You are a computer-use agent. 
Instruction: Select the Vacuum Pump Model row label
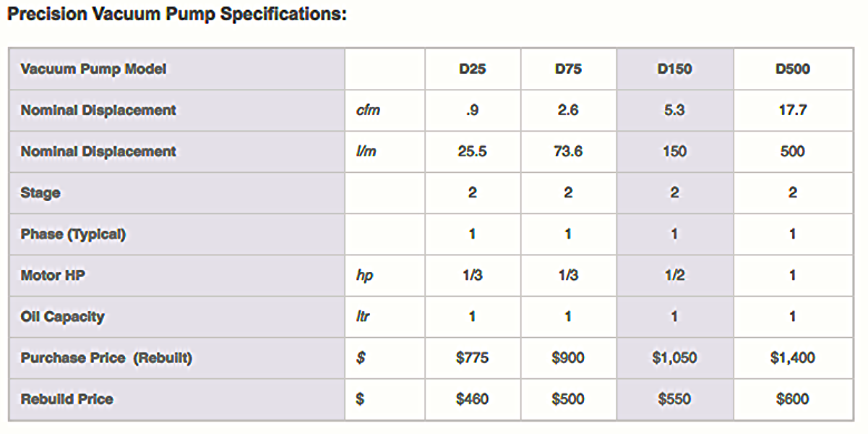(x=93, y=69)
